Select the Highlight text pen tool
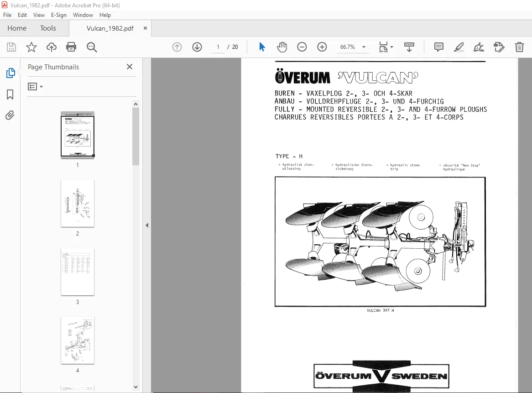This screenshot has width=532, height=393. coord(459,47)
